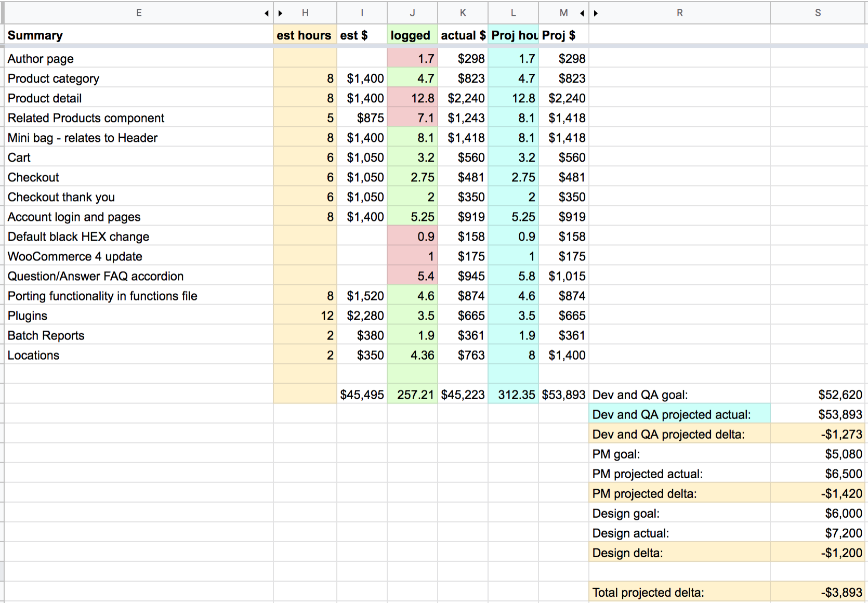Image resolution: width=868 pixels, height=603 pixels.
Task: Click the 'Dev and QA goal:' label
Action: pos(679,394)
